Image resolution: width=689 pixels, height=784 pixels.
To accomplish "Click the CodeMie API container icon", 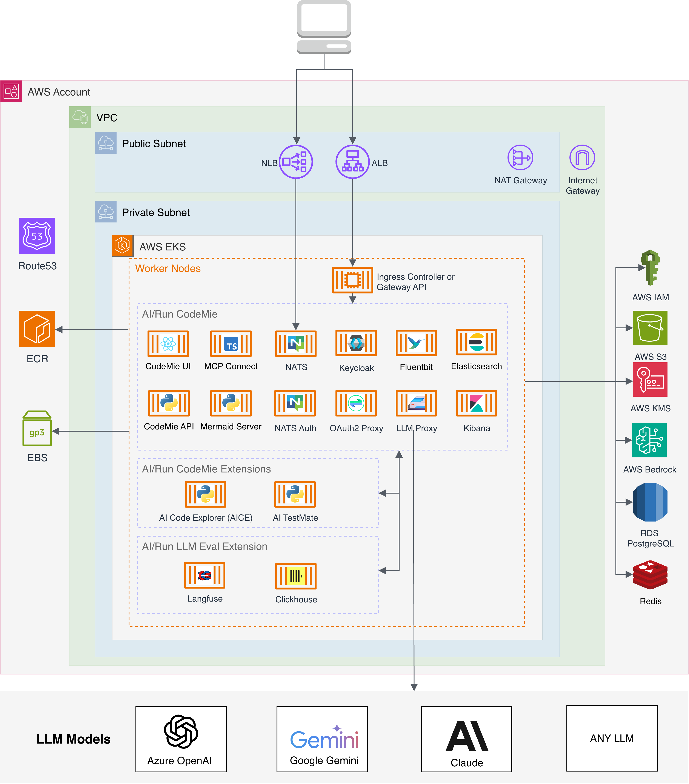I will coord(169,403).
